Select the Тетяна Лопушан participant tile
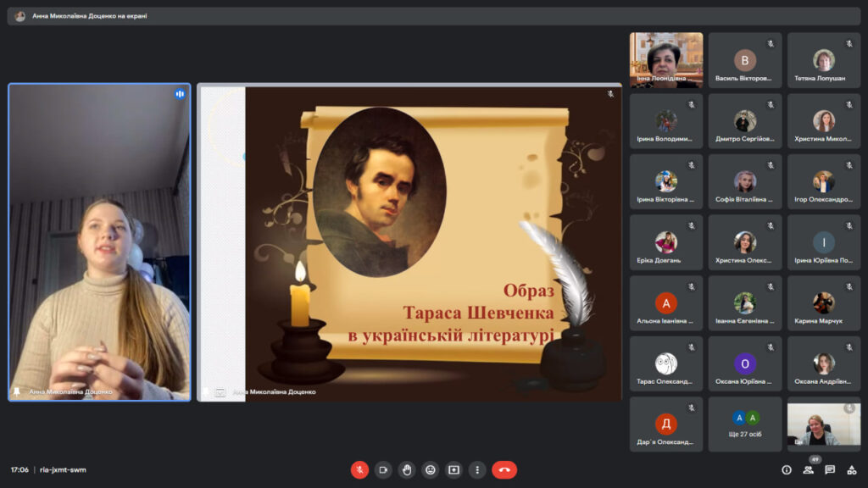Screen dimensions: 868x488 click(823, 61)
